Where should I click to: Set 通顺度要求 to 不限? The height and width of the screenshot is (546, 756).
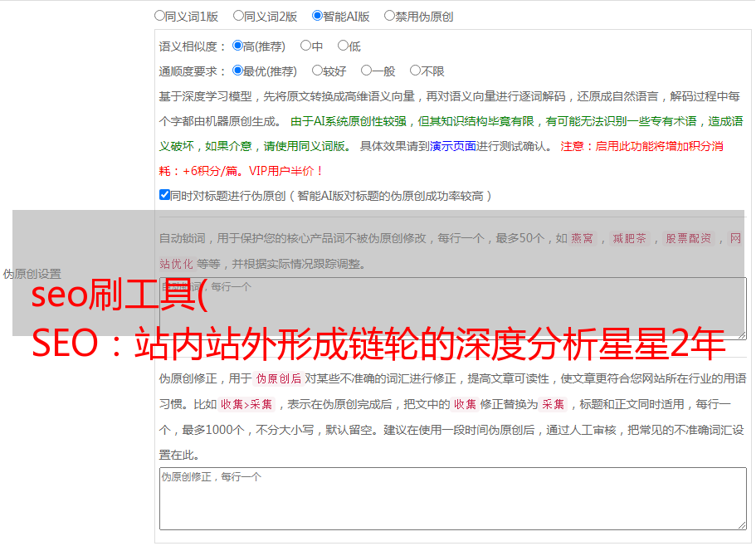pyautogui.click(x=415, y=71)
